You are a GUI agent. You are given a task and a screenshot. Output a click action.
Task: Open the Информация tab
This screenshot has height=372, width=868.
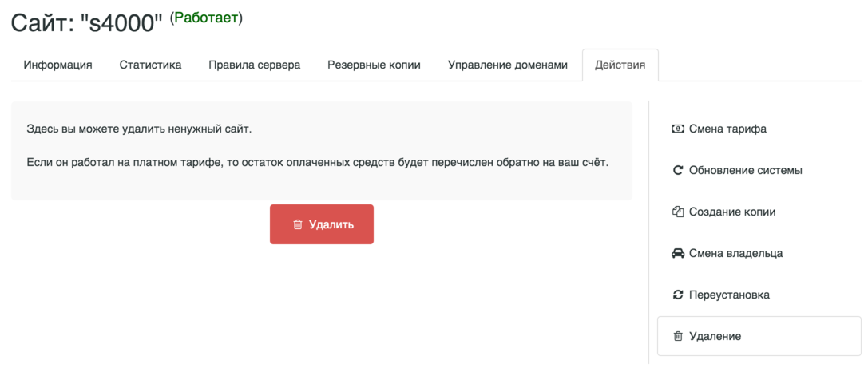click(x=57, y=65)
